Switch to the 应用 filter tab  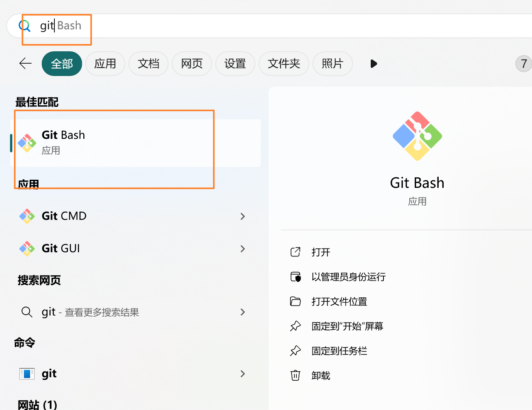(105, 64)
